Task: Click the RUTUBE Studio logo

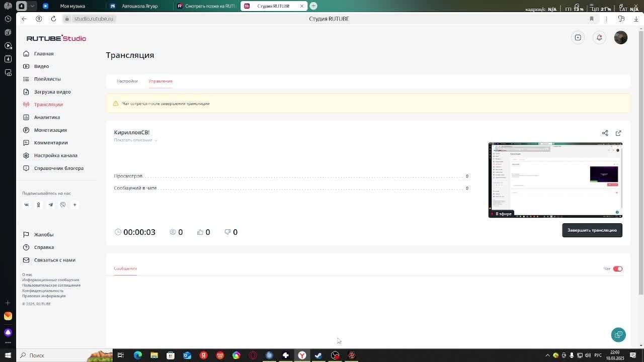Action: click(x=56, y=38)
